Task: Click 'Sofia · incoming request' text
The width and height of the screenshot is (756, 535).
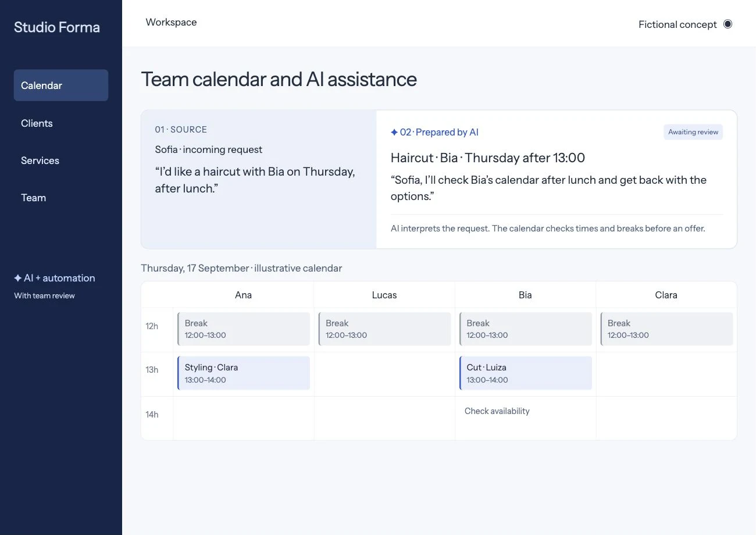Action: coord(209,149)
